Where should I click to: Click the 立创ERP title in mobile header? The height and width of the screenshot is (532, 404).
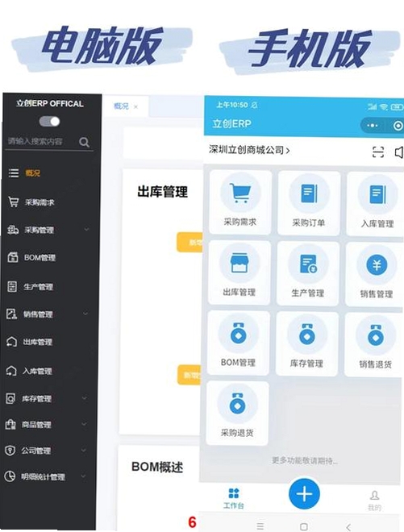point(232,123)
